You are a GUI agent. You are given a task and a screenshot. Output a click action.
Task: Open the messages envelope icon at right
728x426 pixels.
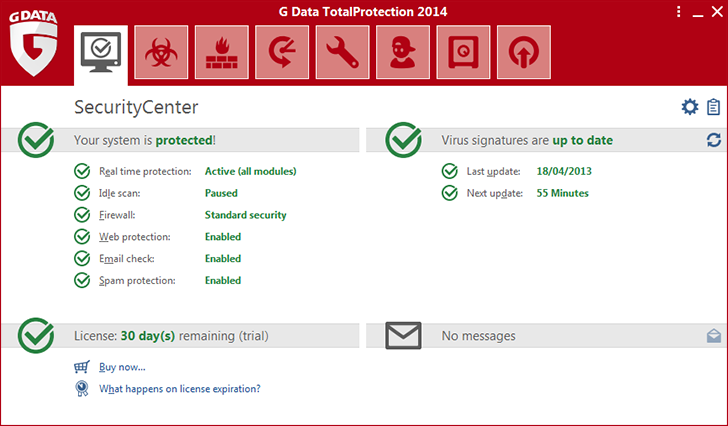click(x=713, y=336)
